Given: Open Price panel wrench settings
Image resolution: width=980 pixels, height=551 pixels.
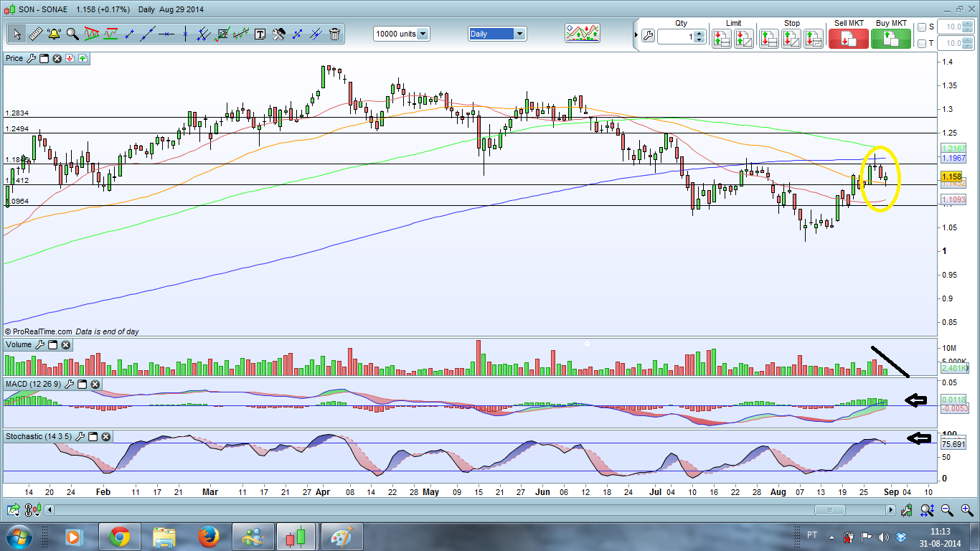Looking at the screenshot, I should (31, 58).
